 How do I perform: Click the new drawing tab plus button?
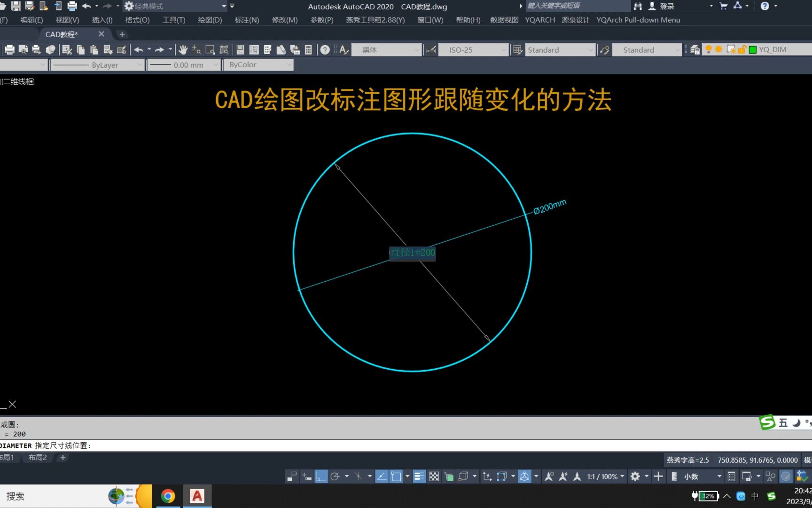click(x=122, y=34)
